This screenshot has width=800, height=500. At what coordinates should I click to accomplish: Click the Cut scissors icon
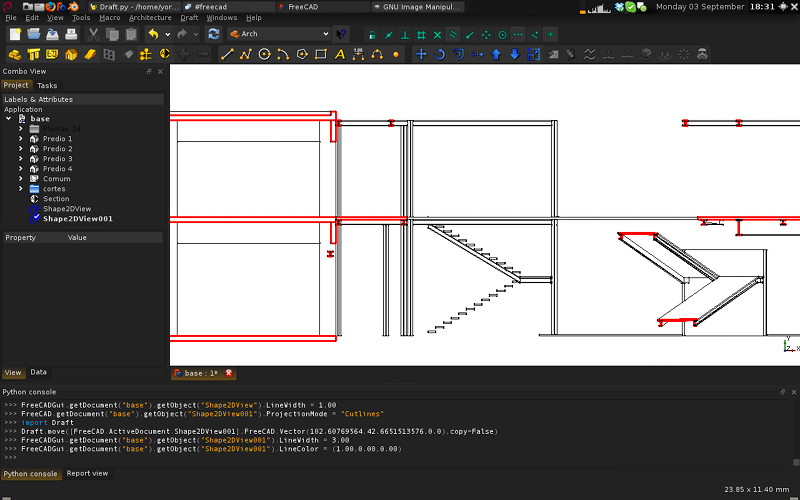pyautogui.click(x=93, y=34)
